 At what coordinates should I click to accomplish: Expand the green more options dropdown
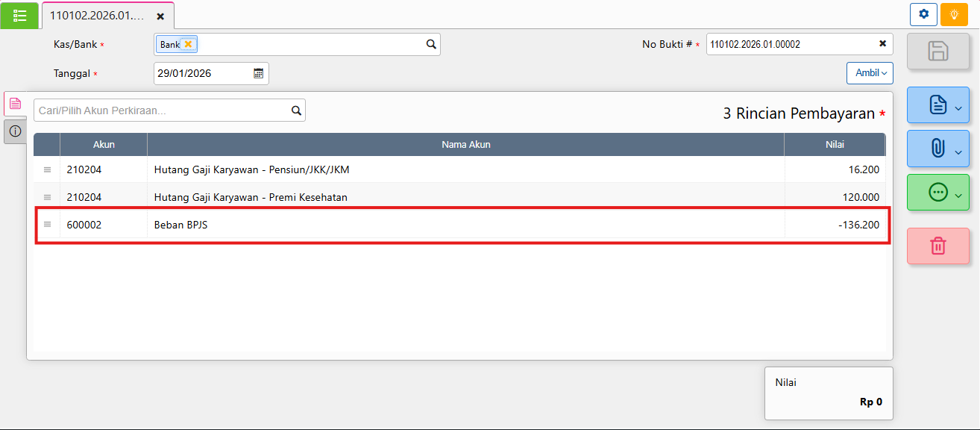pos(938,193)
